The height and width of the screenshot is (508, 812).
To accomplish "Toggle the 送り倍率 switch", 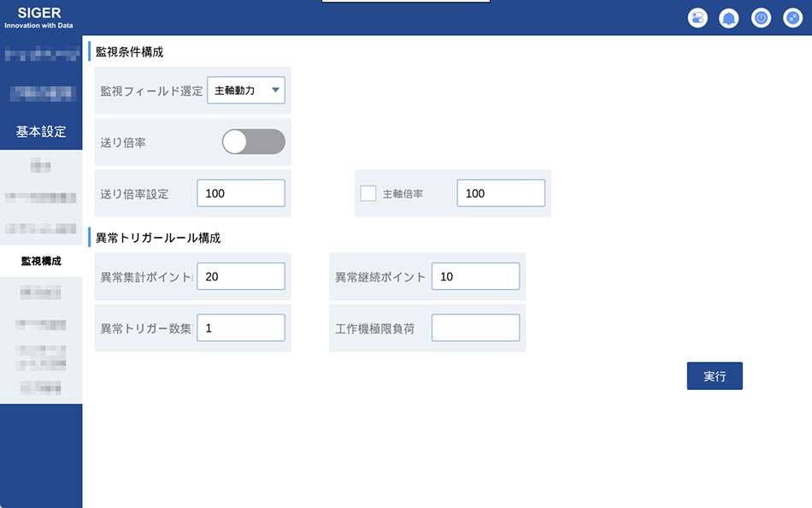I will (253, 141).
